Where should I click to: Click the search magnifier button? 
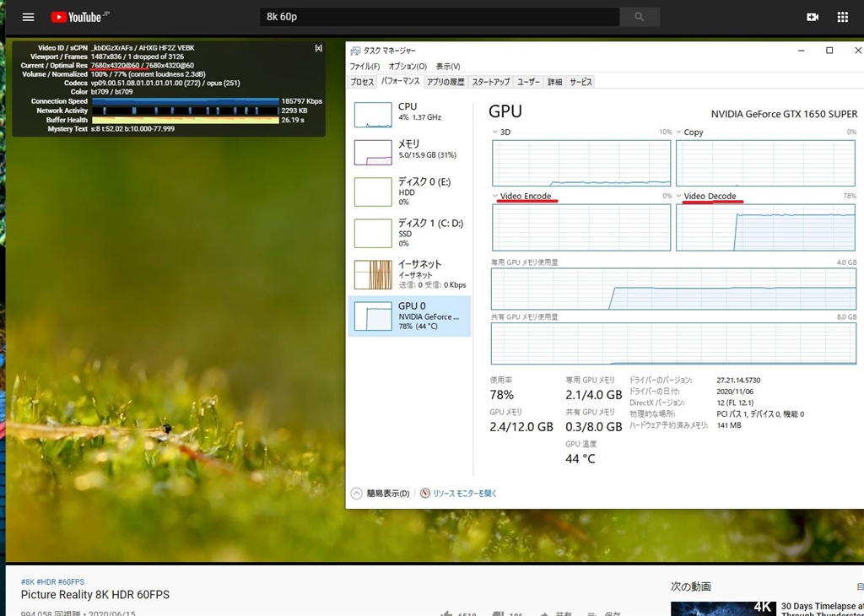pos(640,17)
